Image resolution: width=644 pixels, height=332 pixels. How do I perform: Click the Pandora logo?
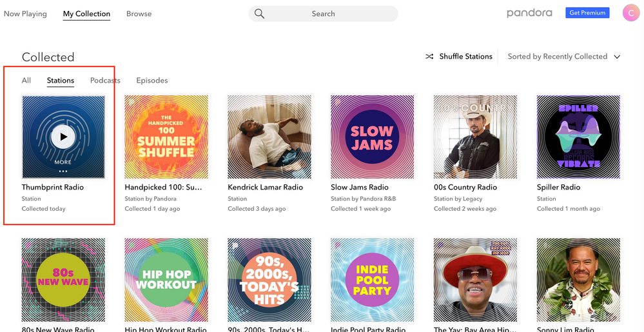click(530, 13)
